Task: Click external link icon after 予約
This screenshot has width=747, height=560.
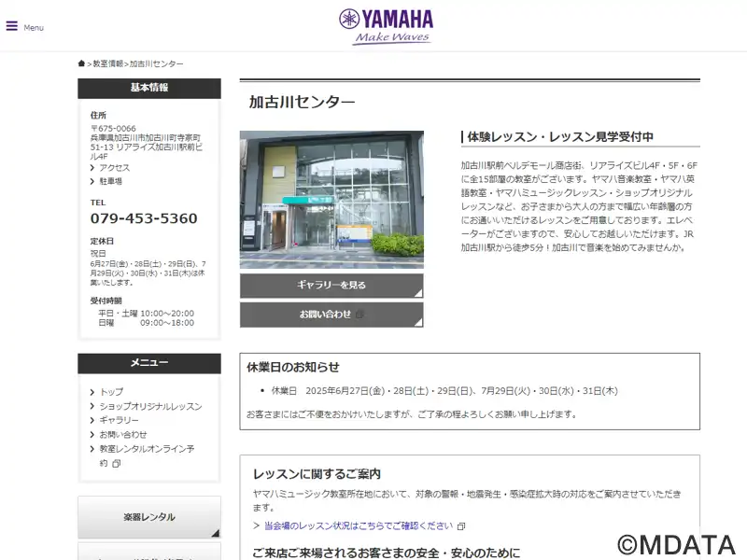Action: [x=116, y=463]
